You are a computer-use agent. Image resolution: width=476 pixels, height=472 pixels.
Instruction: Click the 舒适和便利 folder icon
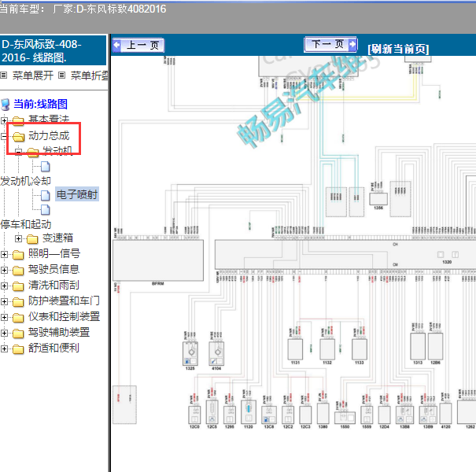[18, 349]
